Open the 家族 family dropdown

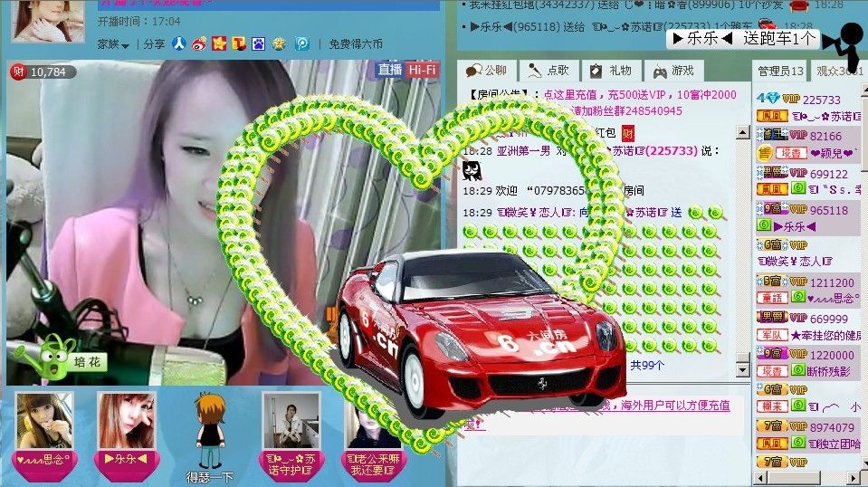[x=113, y=44]
